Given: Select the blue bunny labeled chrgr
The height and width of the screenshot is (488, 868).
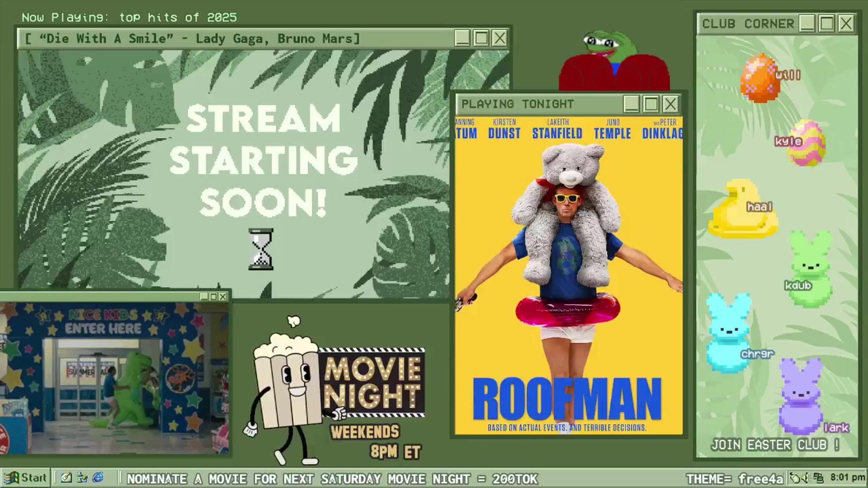Looking at the screenshot, I should (x=728, y=333).
